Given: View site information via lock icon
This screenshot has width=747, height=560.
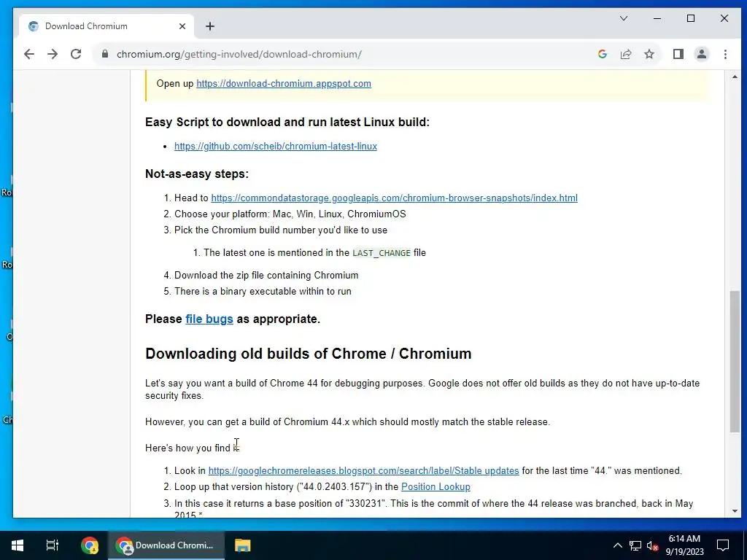Looking at the screenshot, I should click(x=105, y=54).
